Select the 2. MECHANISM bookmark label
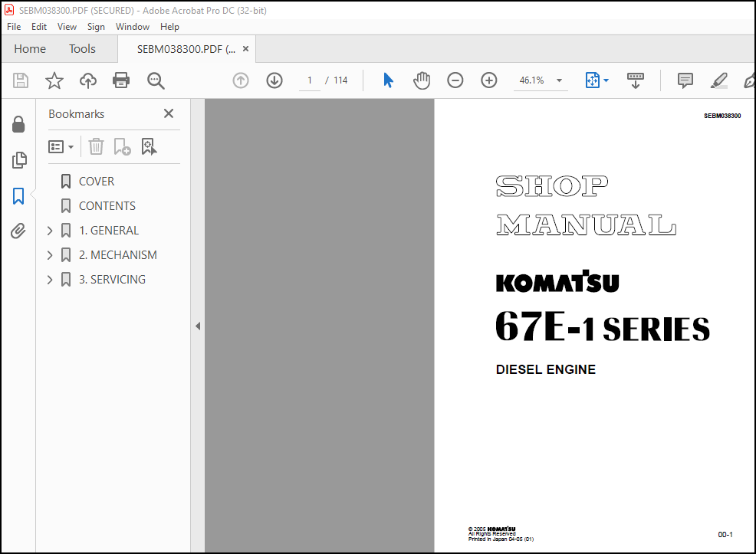 pos(117,255)
